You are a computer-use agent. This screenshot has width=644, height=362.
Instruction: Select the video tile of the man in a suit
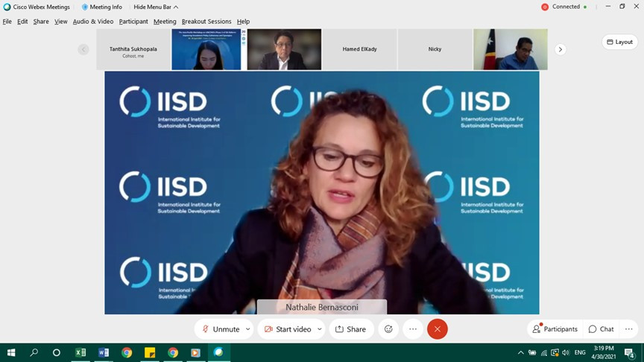284,49
